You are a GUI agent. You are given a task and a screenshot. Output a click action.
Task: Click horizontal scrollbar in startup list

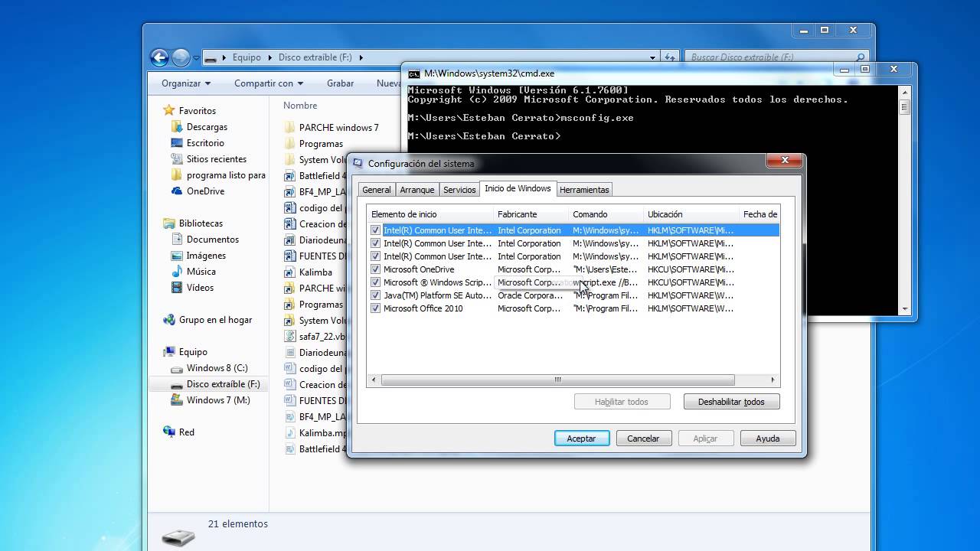(557, 380)
